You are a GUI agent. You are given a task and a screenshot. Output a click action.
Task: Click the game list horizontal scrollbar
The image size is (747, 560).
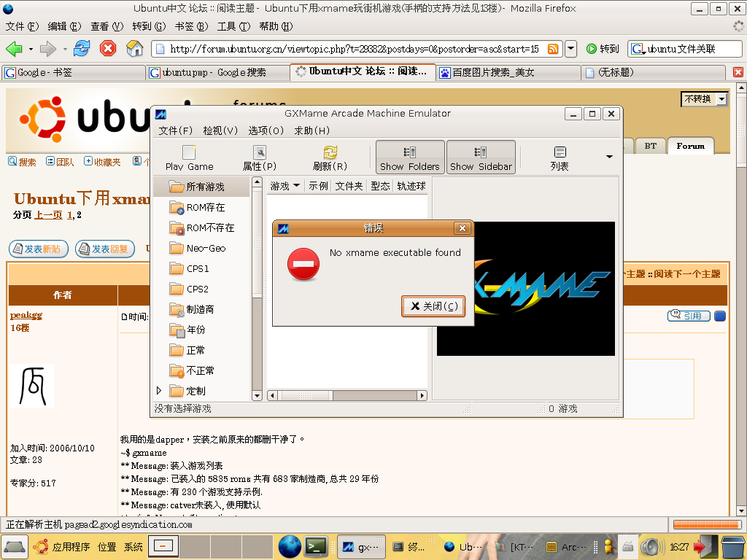[x=347, y=395]
